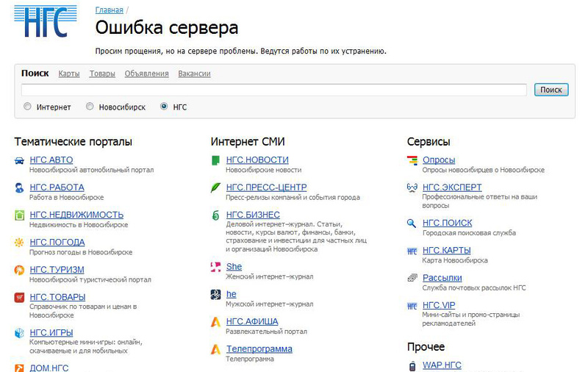Open the ДОМ.НГС link
The width and height of the screenshot is (588, 372).
click(49, 368)
